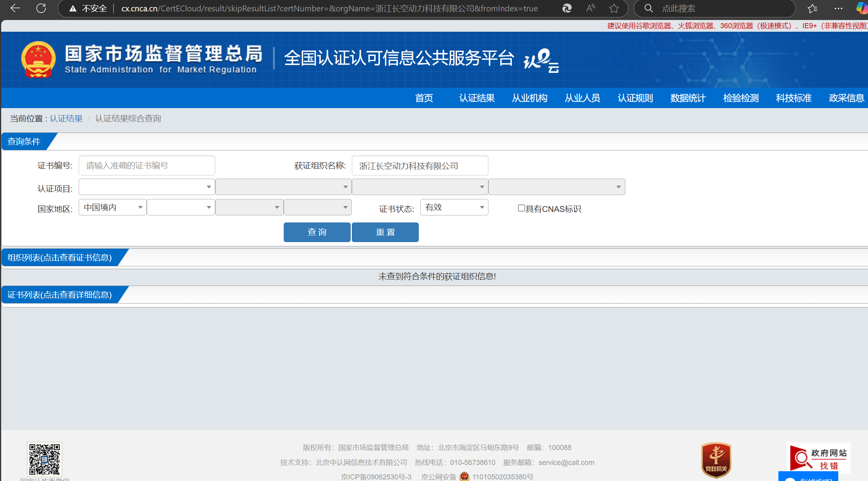Open the not-secure warning icon in address bar
Image resolution: width=868 pixels, height=481 pixels.
[73, 9]
